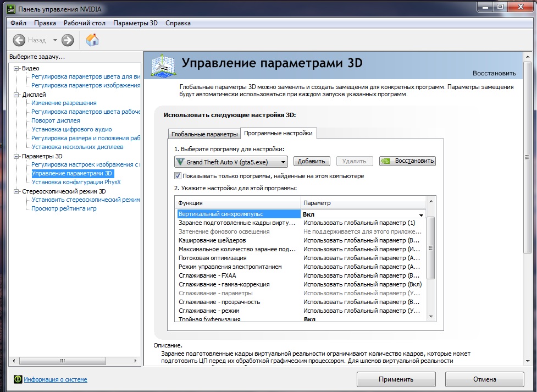Click the Восстановить link in header

[494, 73]
